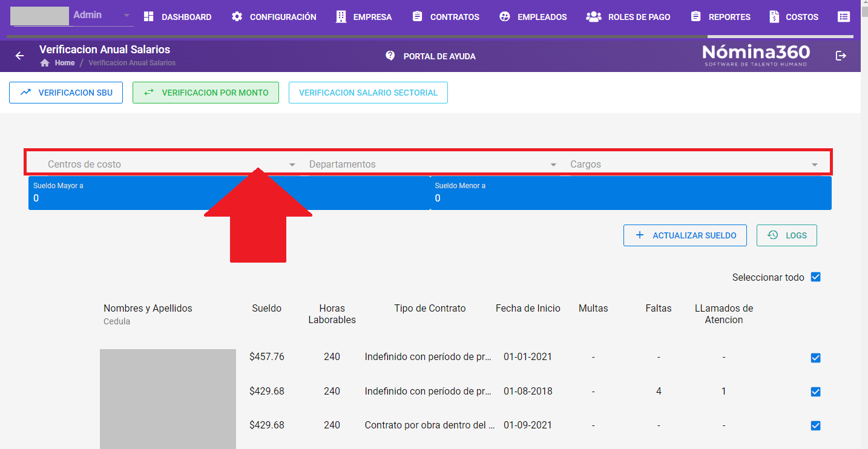Open the CONFIGURACIÓN menu
The width and height of the screenshot is (868, 449).
[274, 17]
